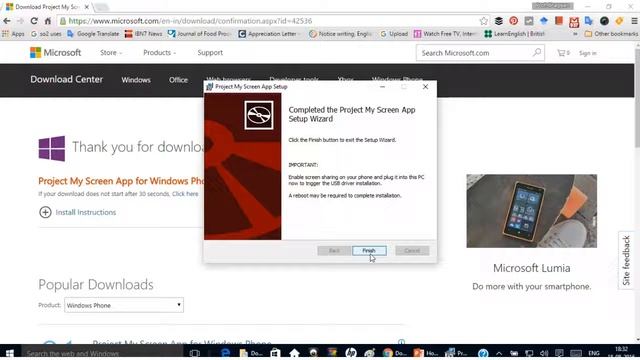Show hidden bookmarks with the chevron
The width and height of the screenshot is (640, 360).
576,34
